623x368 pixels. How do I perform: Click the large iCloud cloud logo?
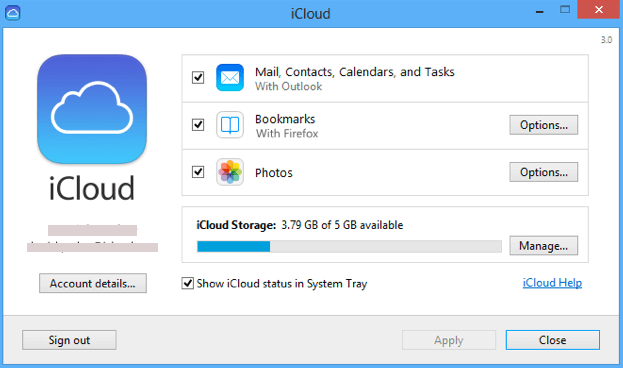92,109
